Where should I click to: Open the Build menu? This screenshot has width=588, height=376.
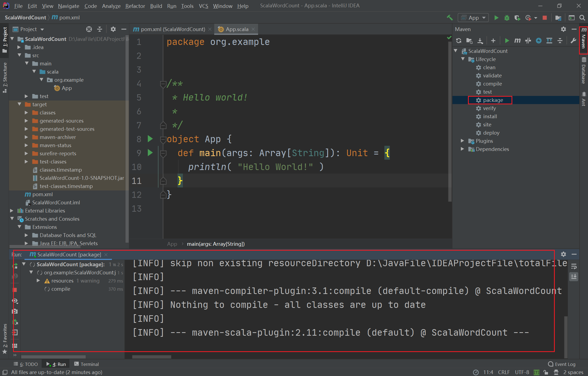(x=156, y=6)
